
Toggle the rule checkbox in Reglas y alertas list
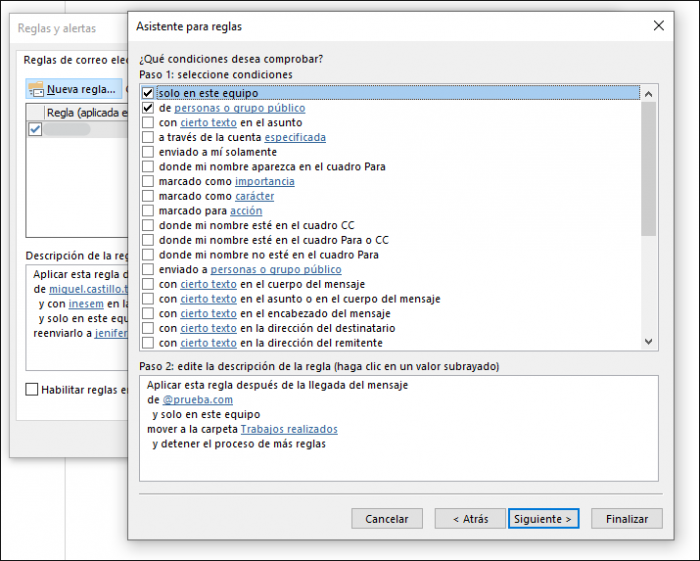35,129
